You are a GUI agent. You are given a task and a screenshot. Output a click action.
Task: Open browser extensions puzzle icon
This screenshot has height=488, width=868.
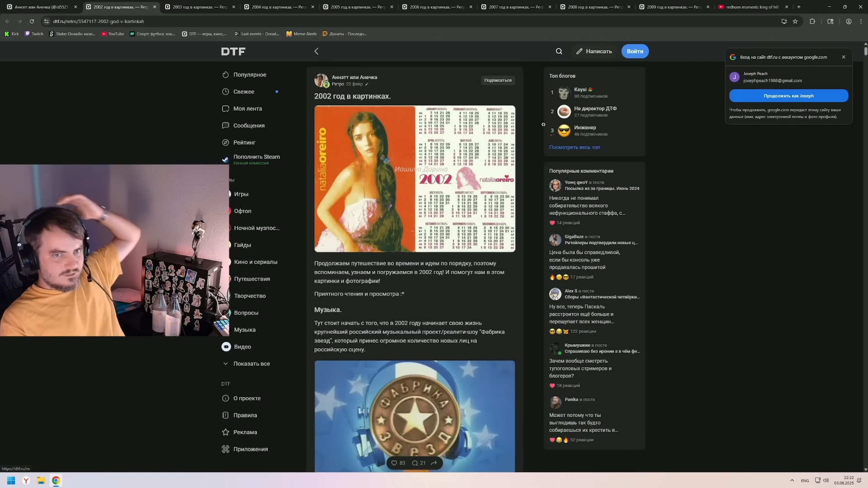click(812, 21)
